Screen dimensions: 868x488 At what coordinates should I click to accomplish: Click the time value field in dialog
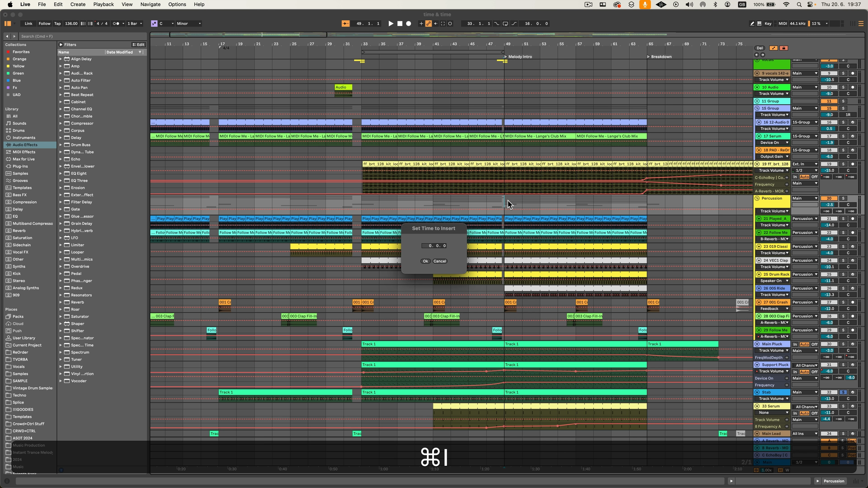coord(434,246)
